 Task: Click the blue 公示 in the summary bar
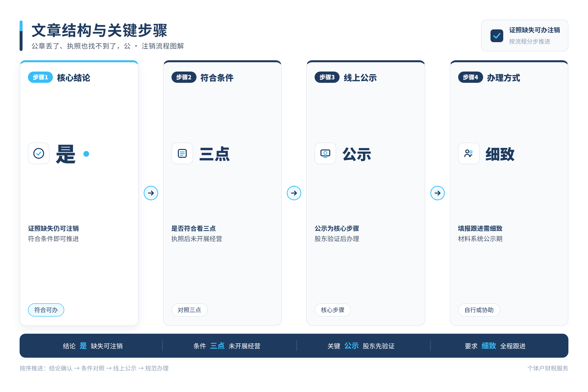pos(352,346)
